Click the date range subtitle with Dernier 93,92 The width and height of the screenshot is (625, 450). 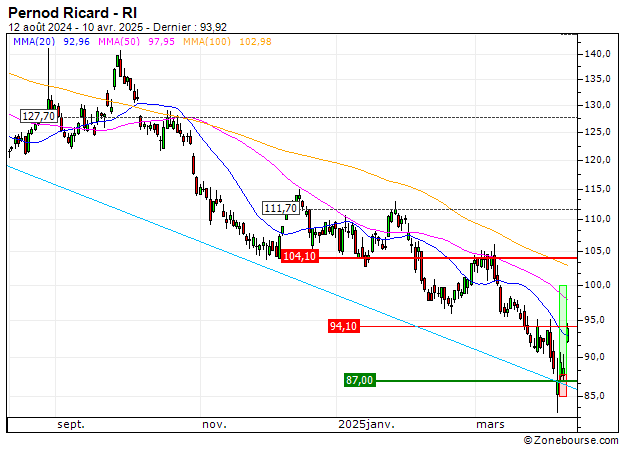(118, 27)
